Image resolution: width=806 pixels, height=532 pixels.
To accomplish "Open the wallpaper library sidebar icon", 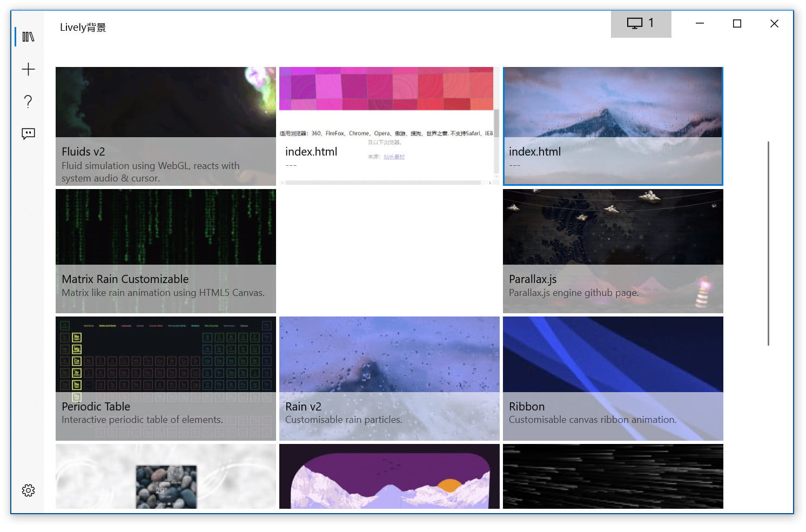I will tap(28, 37).
